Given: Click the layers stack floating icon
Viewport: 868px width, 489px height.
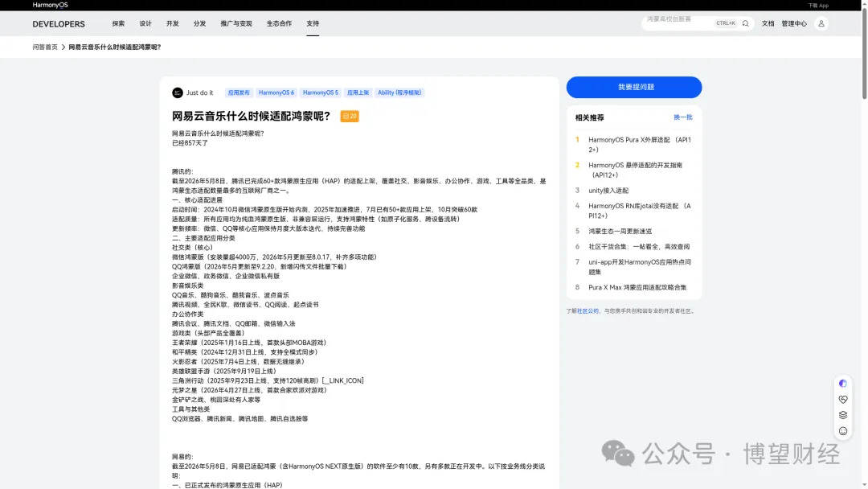Looking at the screenshot, I should coord(842,415).
